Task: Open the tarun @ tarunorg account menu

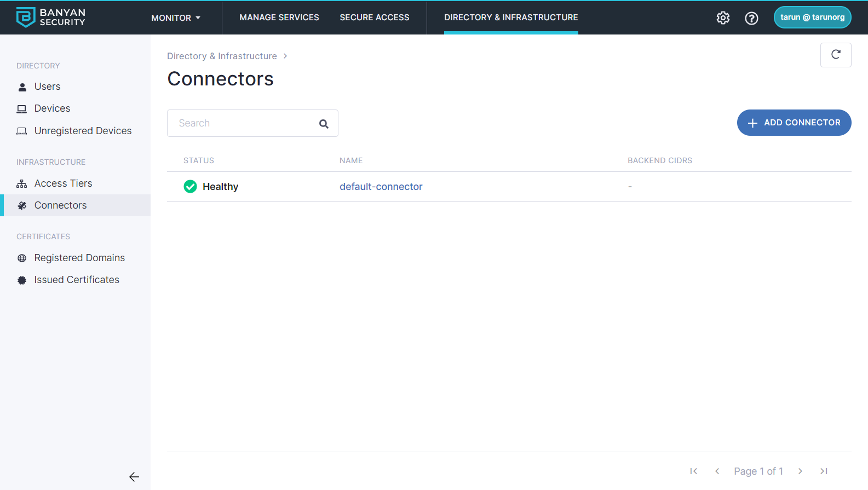Action: click(812, 18)
